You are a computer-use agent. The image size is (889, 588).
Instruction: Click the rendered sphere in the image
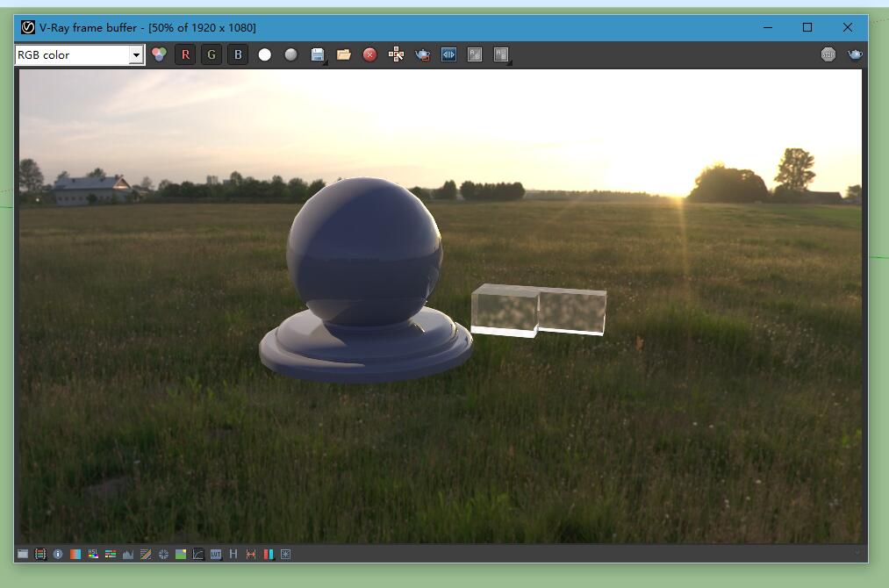[x=364, y=251]
